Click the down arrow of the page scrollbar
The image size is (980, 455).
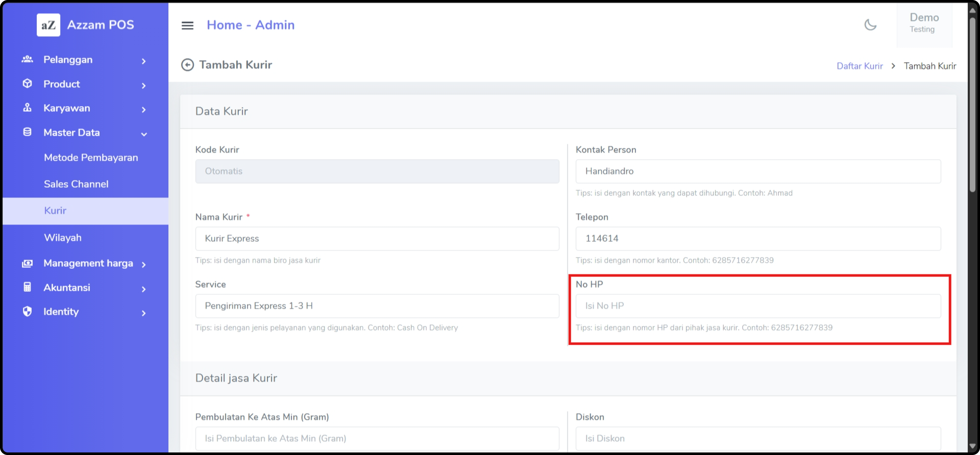972,446
